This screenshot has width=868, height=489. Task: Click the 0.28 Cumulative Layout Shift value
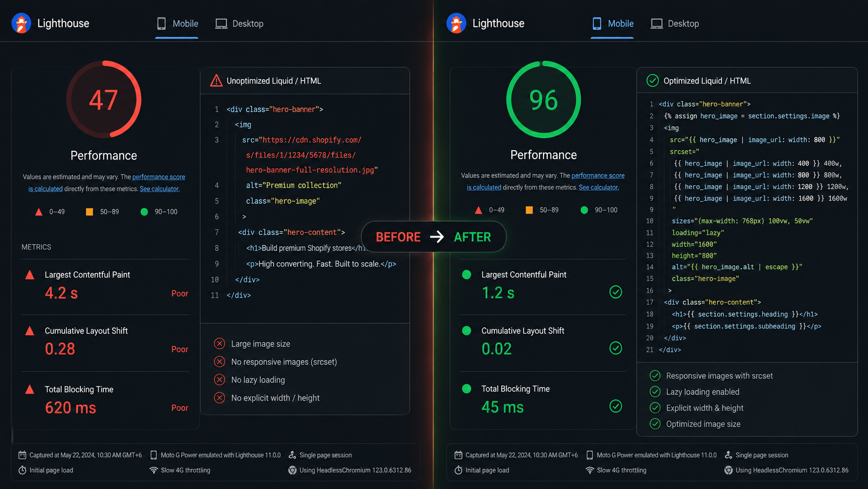(x=60, y=349)
